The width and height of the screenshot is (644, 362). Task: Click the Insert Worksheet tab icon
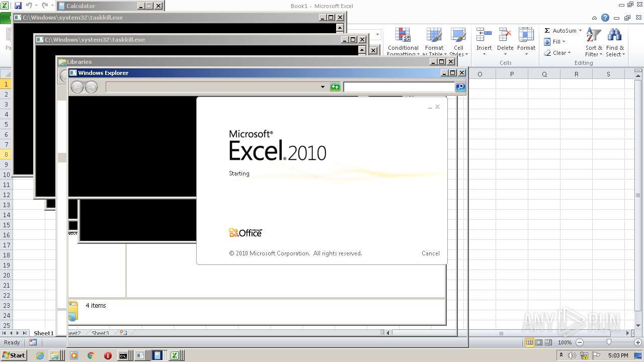(122, 333)
